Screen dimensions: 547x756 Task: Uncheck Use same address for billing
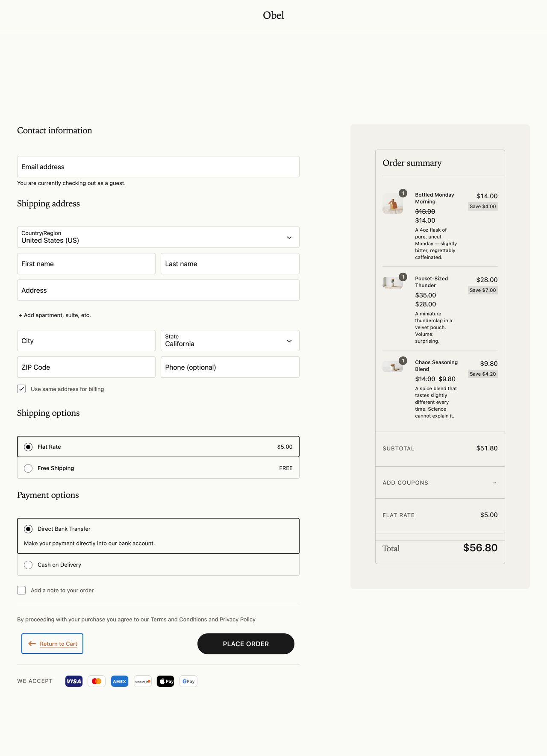[x=21, y=389]
